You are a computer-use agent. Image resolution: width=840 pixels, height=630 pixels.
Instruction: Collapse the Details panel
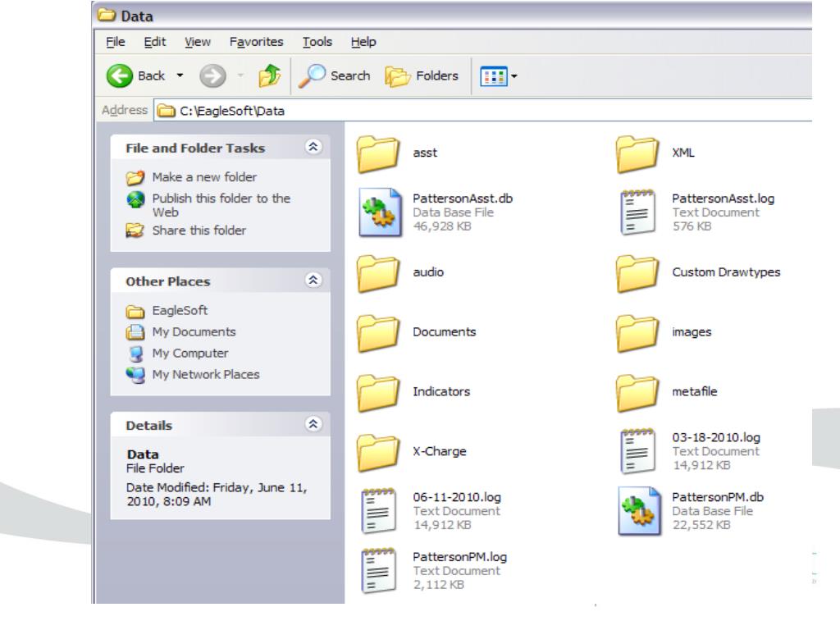(313, 424)
